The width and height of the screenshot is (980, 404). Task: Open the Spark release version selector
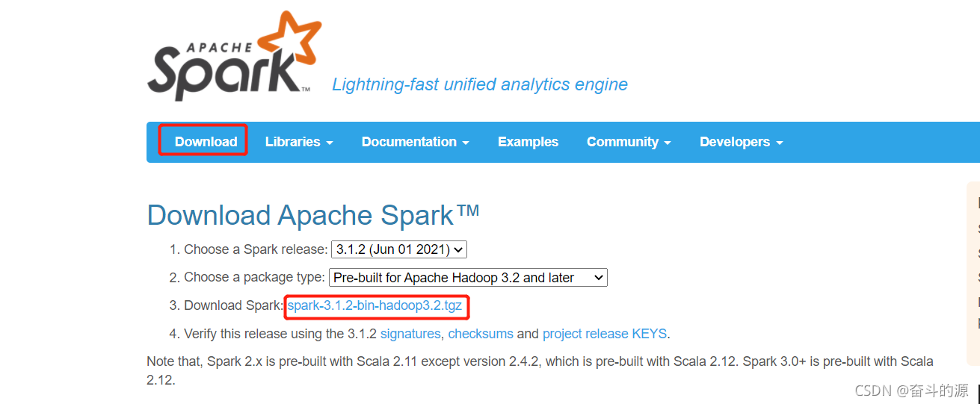pos(399,249)
